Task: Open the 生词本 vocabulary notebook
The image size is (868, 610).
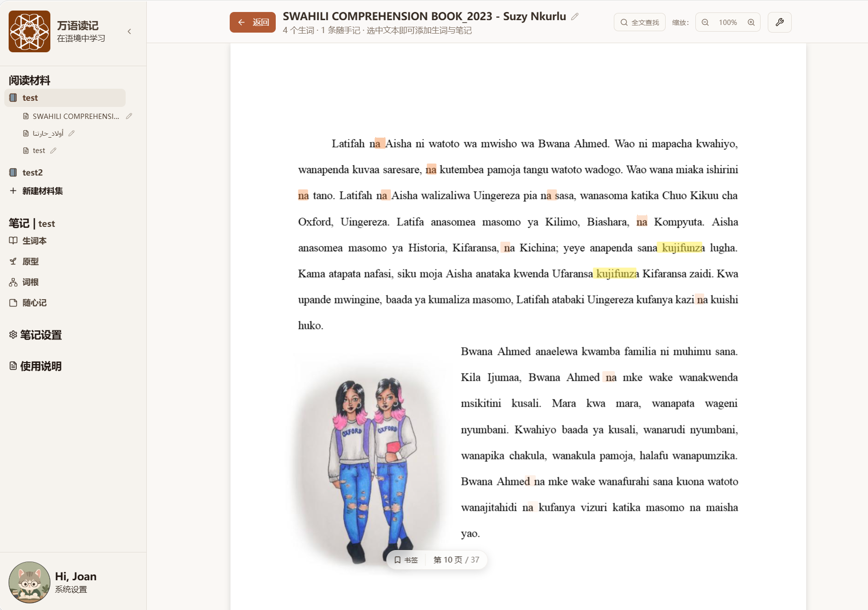Action: tap(28, 241)
